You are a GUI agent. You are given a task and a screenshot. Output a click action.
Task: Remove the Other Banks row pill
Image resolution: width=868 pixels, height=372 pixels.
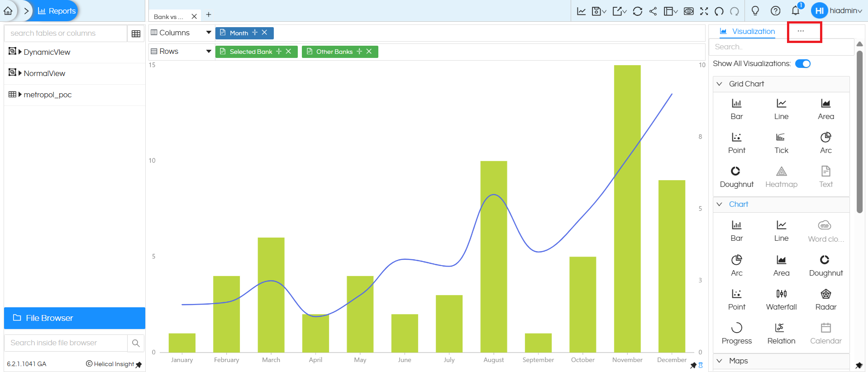(369, 52)
